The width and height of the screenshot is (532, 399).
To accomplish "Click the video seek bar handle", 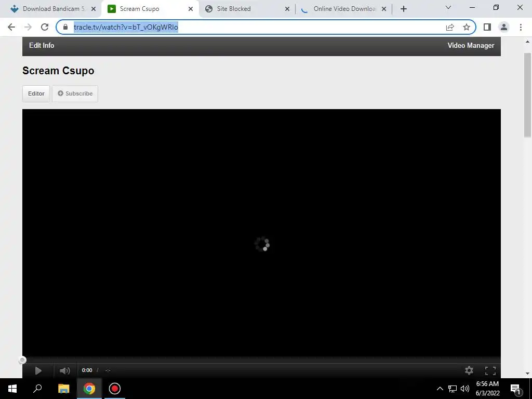I will [22, 360].
